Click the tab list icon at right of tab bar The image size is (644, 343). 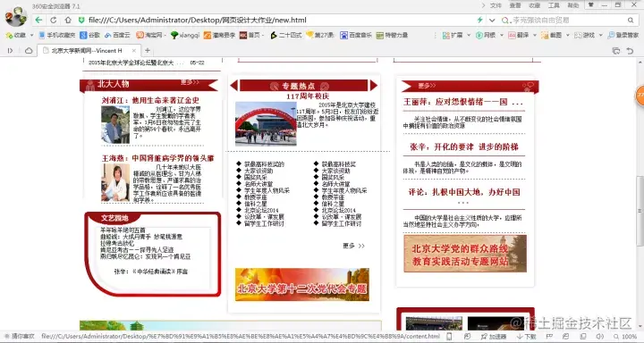tap(615, 50)
